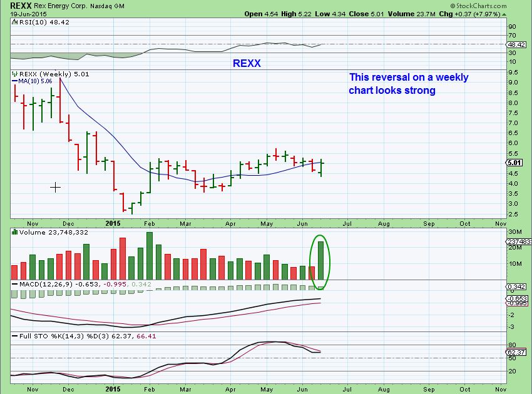The width and height of the screenshot is (532, 394).
Task: Click the -0.995 signal value in MACD label
Action: pyautogui.click(x=115, y=284)
